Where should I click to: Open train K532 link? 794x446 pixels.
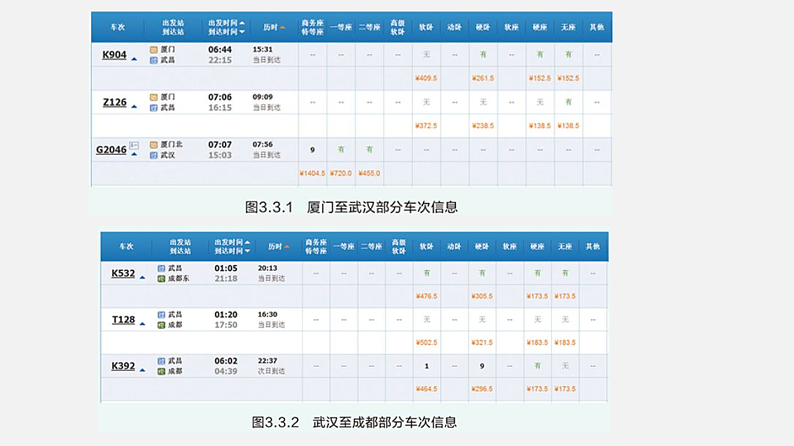123,273
